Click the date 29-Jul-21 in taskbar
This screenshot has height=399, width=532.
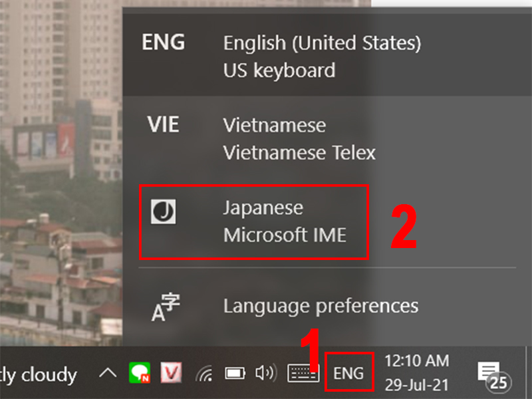point(417,385)
